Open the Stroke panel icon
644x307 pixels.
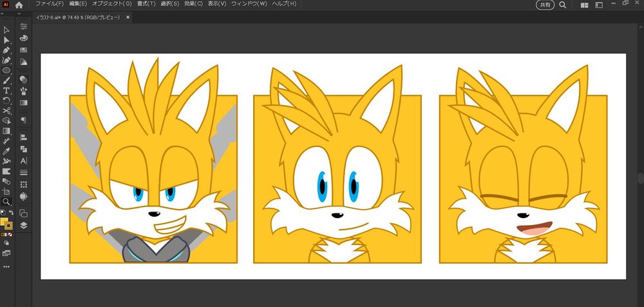coord(23,172)
